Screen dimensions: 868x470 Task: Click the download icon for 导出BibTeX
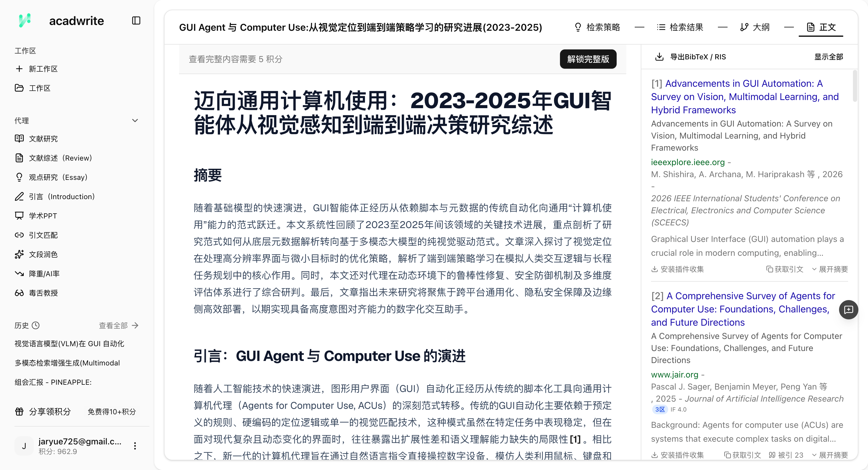pyautogui.click(x=659, y=57)
